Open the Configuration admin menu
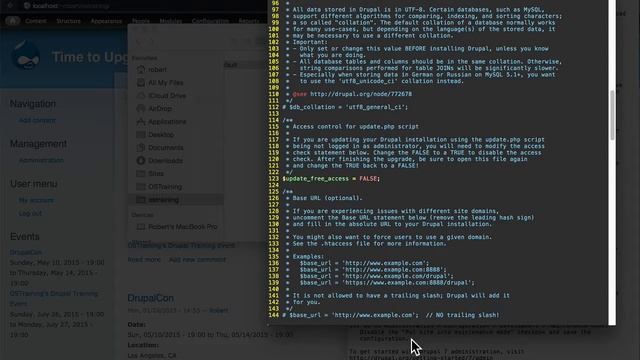 pos(210,21)
